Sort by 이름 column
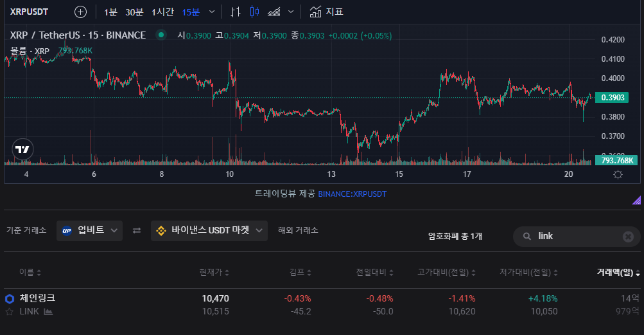Viewport: 644px width, 335px height. 30,273
